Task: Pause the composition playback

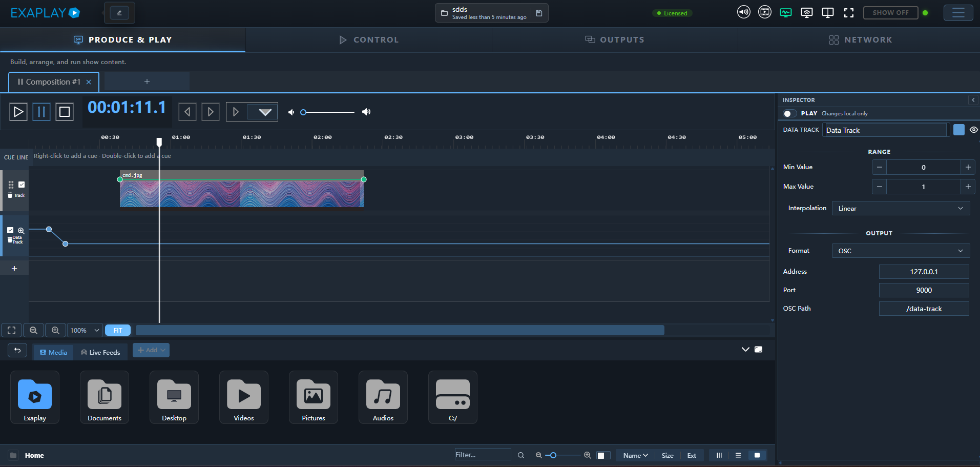Action: [x=41, y=112]
